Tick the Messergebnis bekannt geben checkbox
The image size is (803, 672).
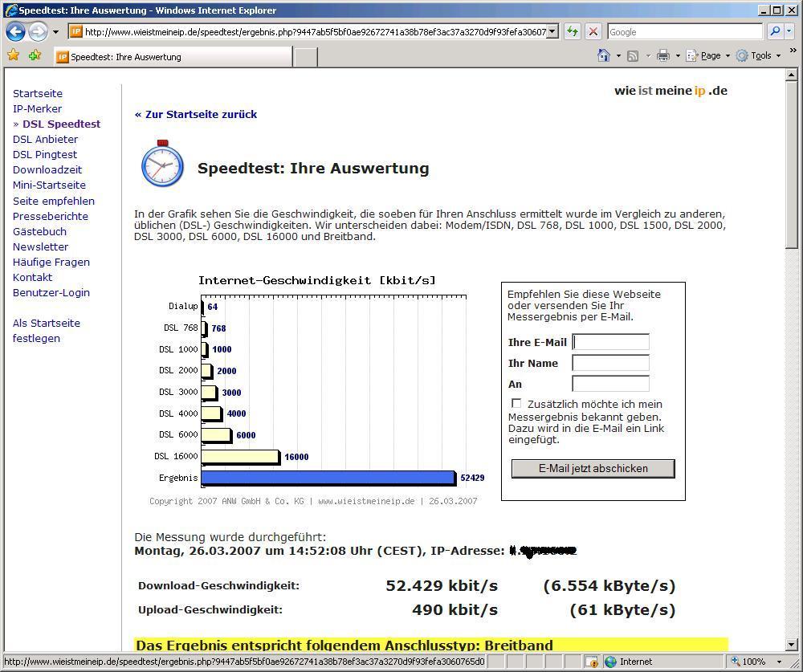coord(516,403)
